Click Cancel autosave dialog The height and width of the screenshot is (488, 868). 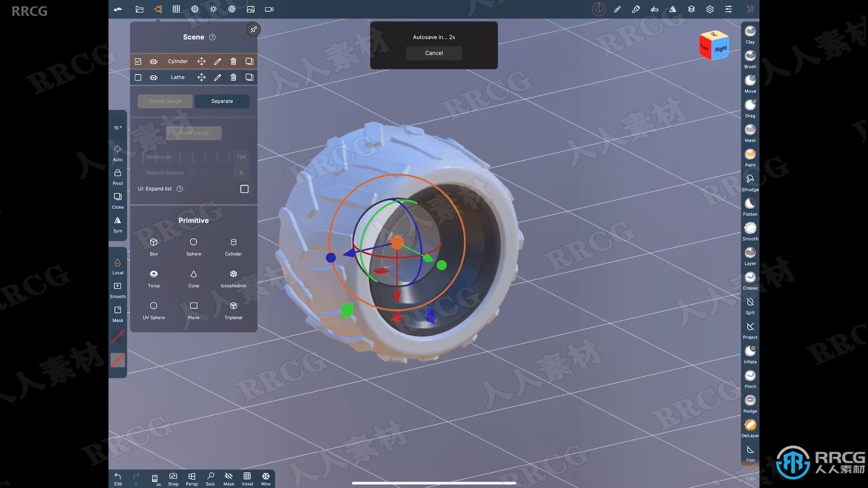pyautogui.click(x=434, y=52)
